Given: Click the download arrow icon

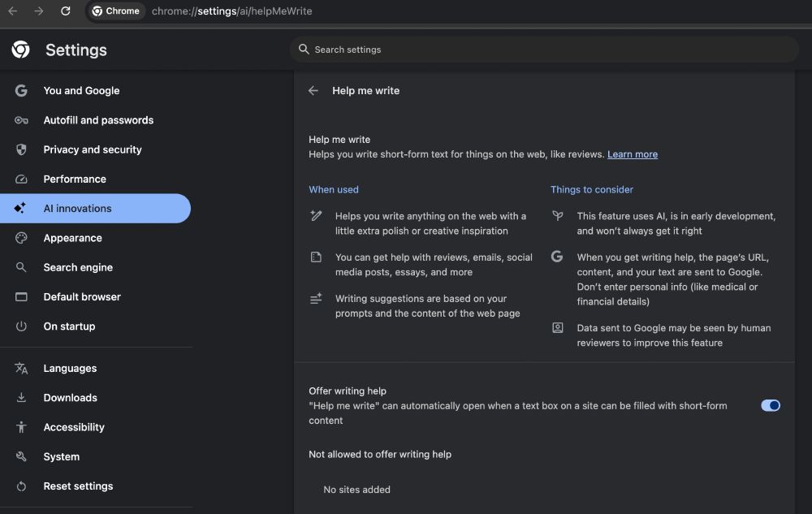Looking at the screenshot, I should pos(21,398).
